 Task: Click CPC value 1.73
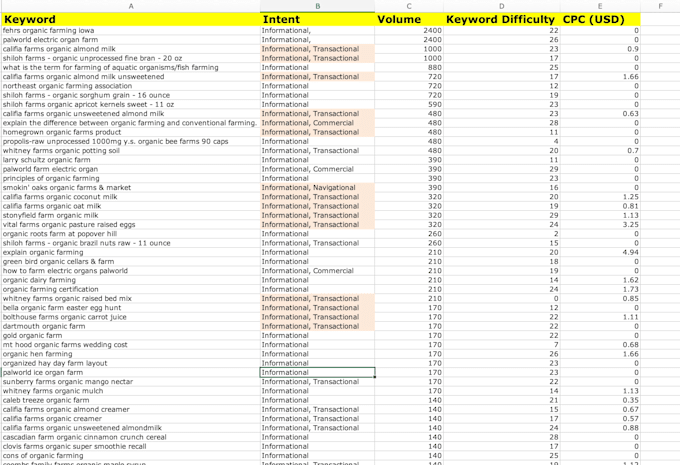click(x=600, y=289)
